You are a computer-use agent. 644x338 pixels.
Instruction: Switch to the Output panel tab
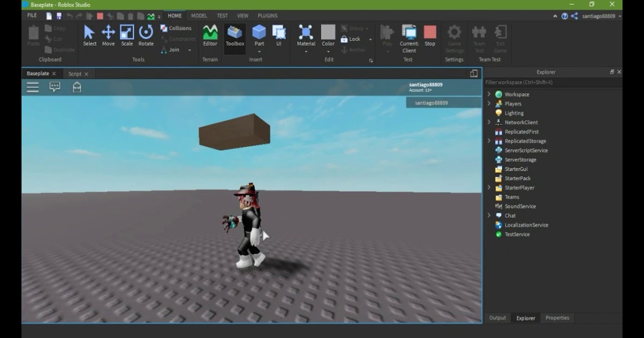(x=497, y=318)
